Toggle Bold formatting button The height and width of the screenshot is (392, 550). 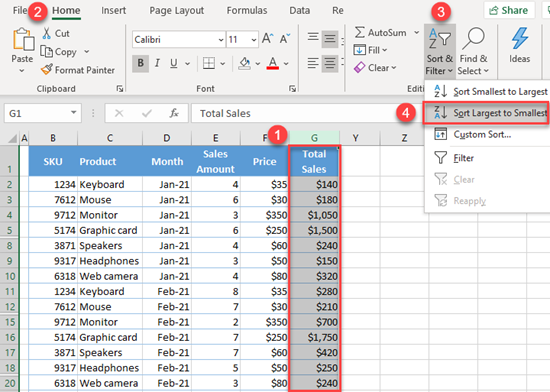coord(140,63)
